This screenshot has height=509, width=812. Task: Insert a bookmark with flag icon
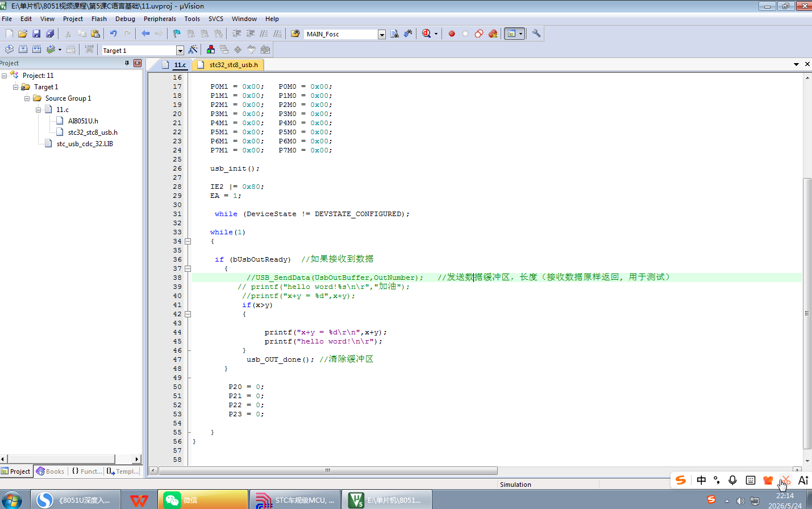tap(177, 34)
